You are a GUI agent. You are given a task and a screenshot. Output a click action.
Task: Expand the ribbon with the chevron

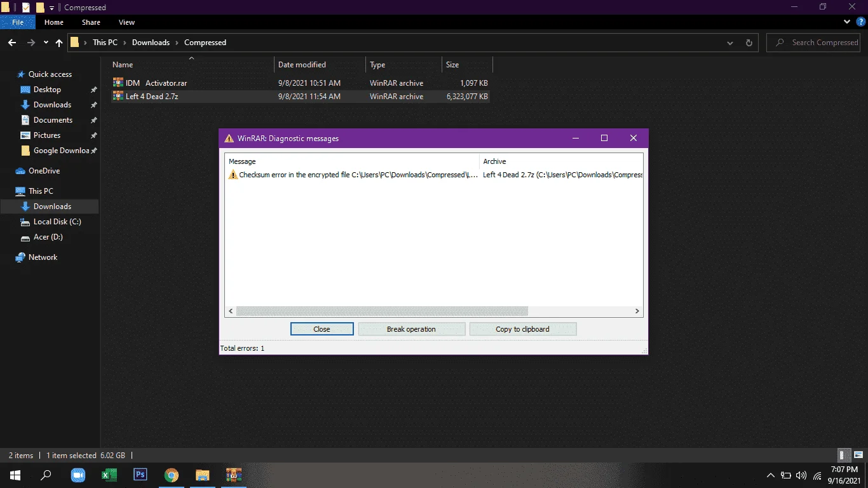[x=846, y=22]
